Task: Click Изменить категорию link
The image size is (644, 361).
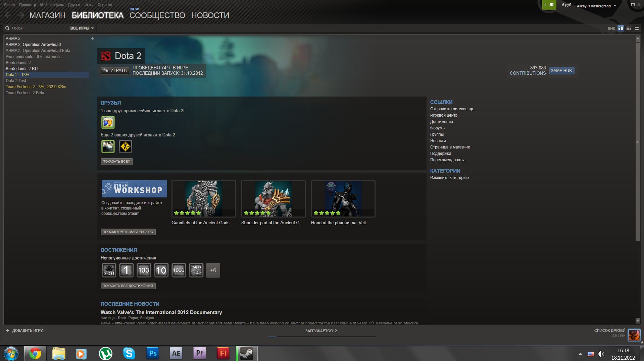Action: click(x=451, y=178)
